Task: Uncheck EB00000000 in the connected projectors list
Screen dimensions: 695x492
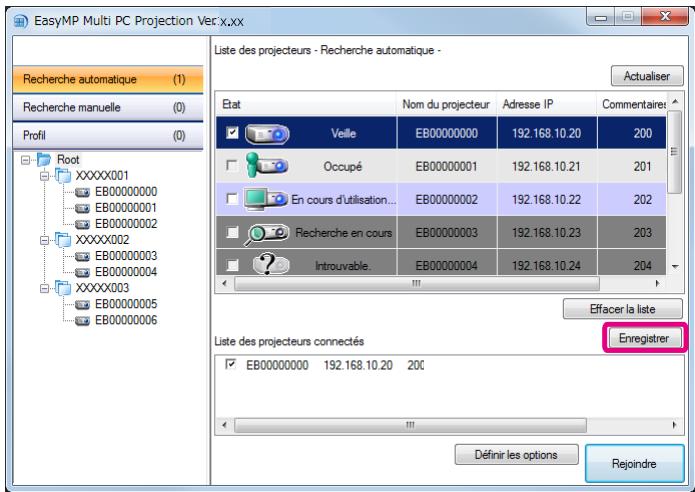Action: coord(230,364)
